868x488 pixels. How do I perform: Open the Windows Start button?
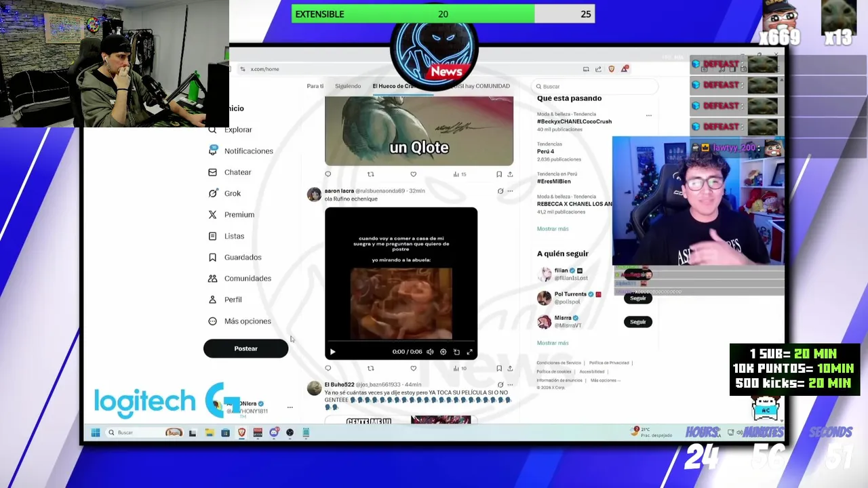pyautogui.click(x=96, y=432)
